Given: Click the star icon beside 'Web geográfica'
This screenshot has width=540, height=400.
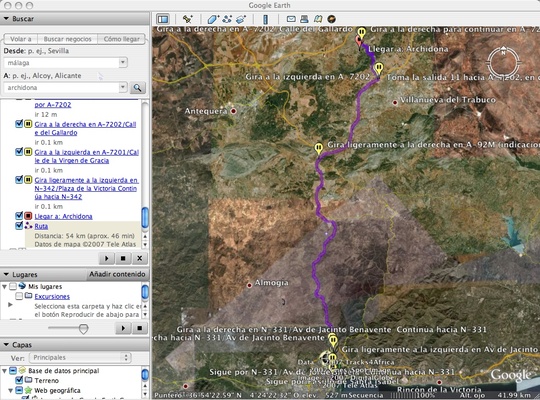Looking at the screenshot, I should tap(28, 390).
